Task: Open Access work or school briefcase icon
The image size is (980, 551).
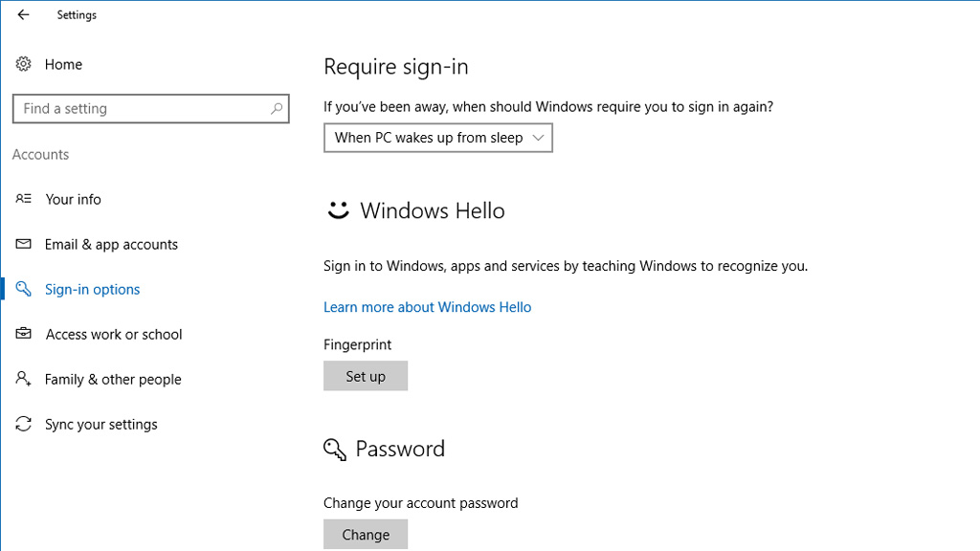Action: (x=23, y=334)
